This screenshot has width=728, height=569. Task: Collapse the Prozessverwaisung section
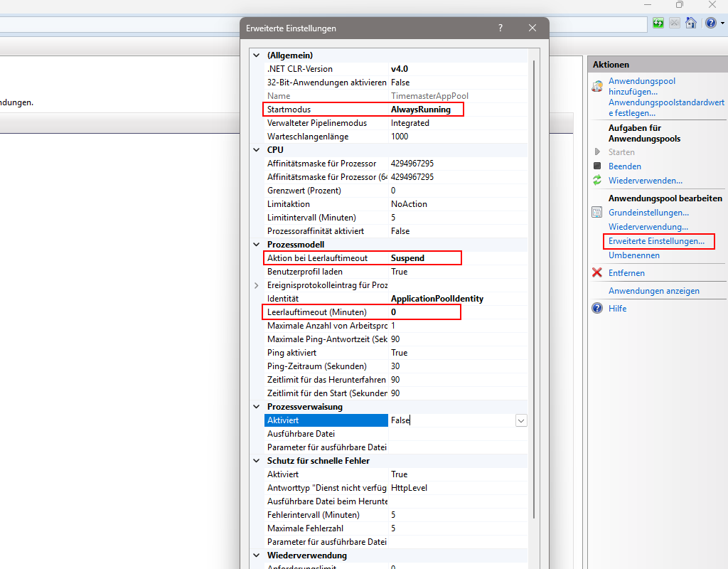click(x=257, y=407)
